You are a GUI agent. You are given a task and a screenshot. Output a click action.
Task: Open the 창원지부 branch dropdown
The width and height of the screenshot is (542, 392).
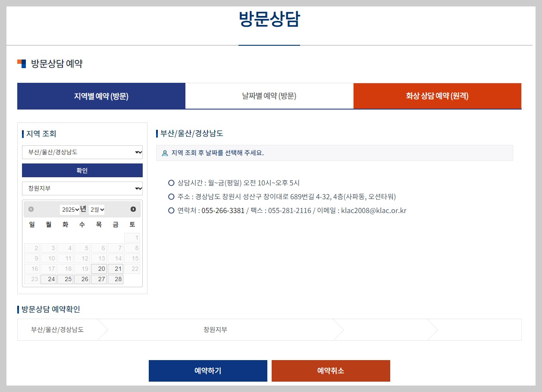(x=82, y=188)
